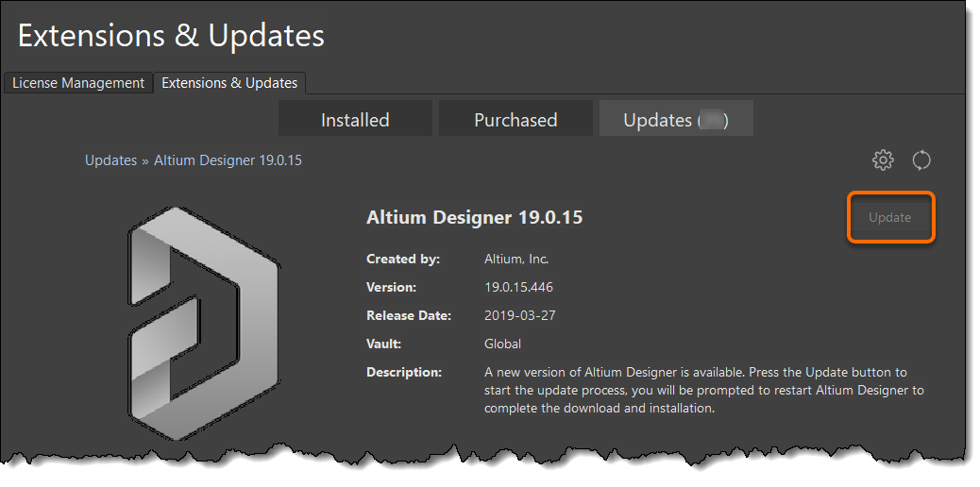Click the Vault label
The image size is (980, 487).
pos(383,344)
